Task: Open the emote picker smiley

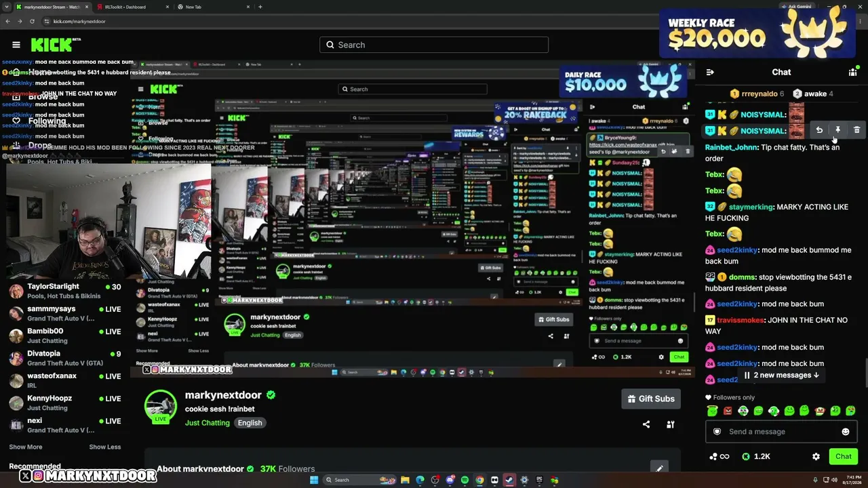Action: coord(846,432)
